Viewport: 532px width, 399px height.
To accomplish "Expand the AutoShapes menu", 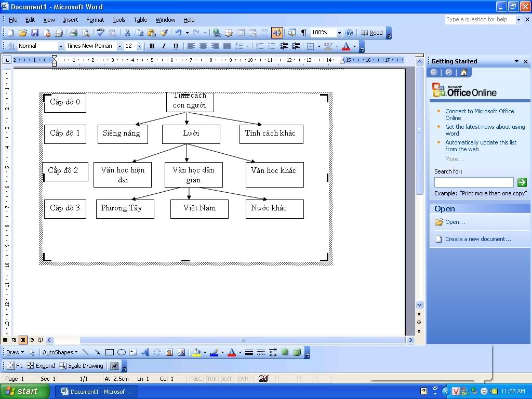I will (60, 352).
